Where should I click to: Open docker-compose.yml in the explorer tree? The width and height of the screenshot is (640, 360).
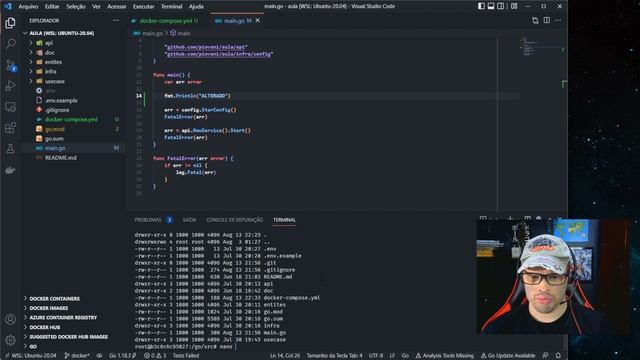tap(71, 119)
